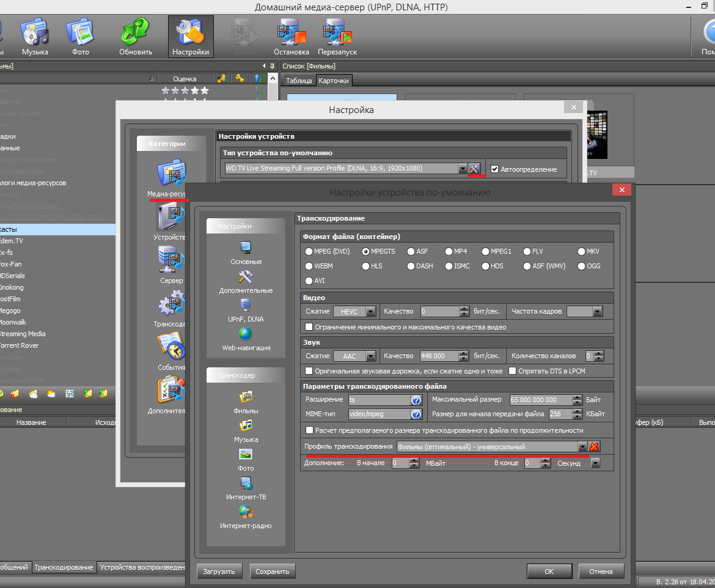Click the Сохранить button
Image resolution: width=715 pixels, height=588 pixels.
tap(273, 571)
